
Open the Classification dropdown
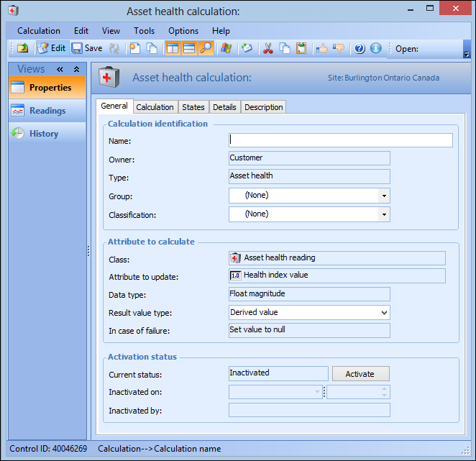point(384,214)
